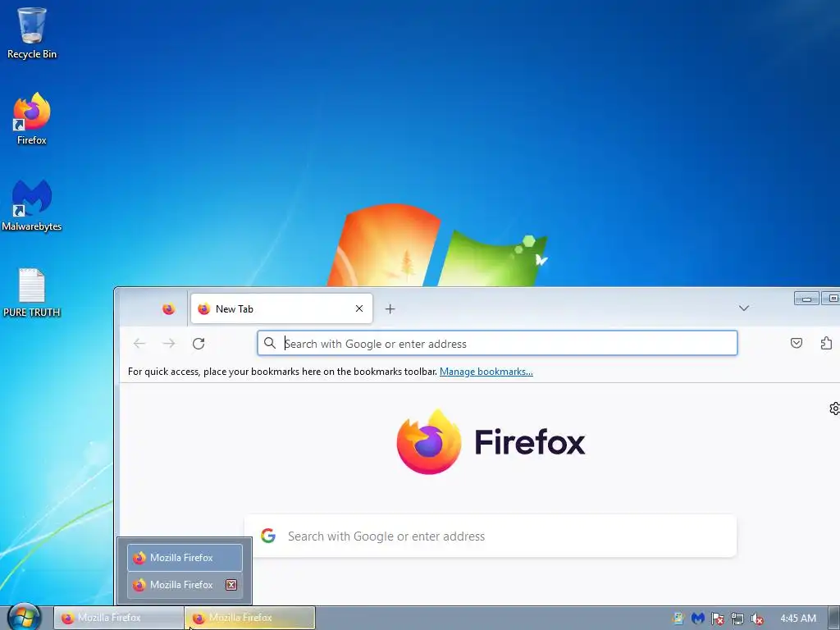The height and width of the screenshot is (630, 840).
Task: Select the PURE TRUTH text file icon
Action: 32,293
